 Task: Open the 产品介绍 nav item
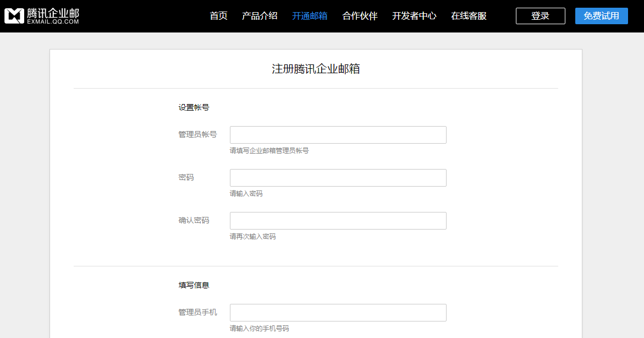260,16
